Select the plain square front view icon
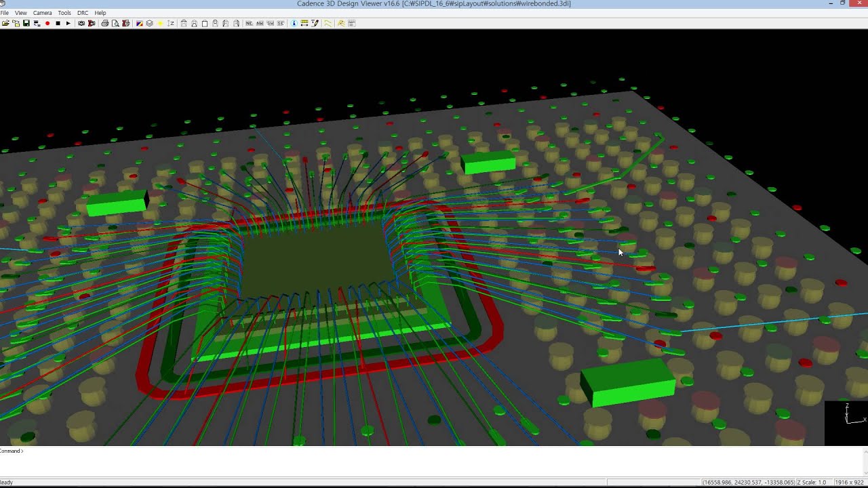 coord(205,23)
